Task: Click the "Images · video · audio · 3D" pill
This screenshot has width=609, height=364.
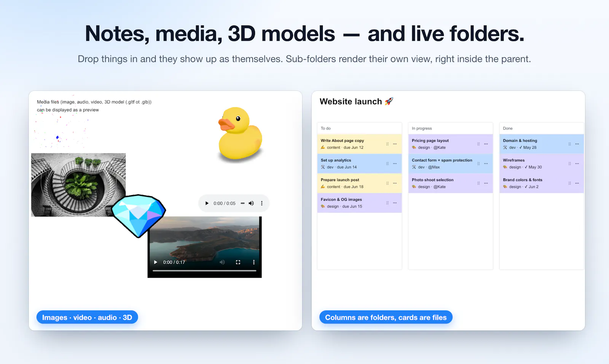Action: point(87,318)
